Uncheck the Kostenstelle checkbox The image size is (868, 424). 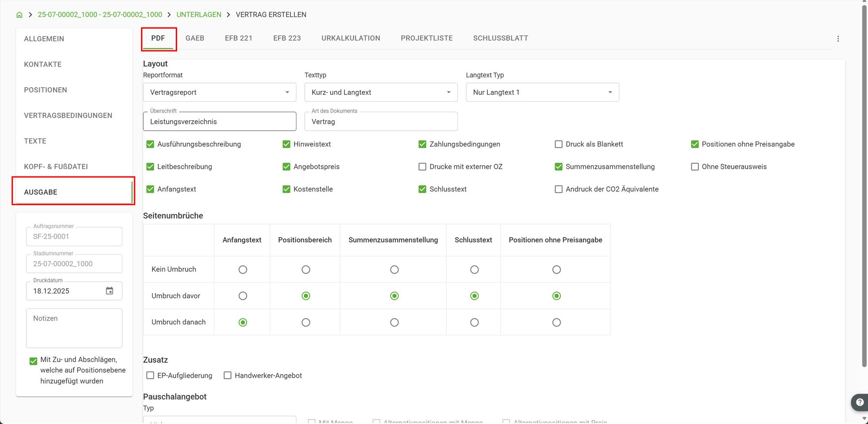(x=286, y=189)
